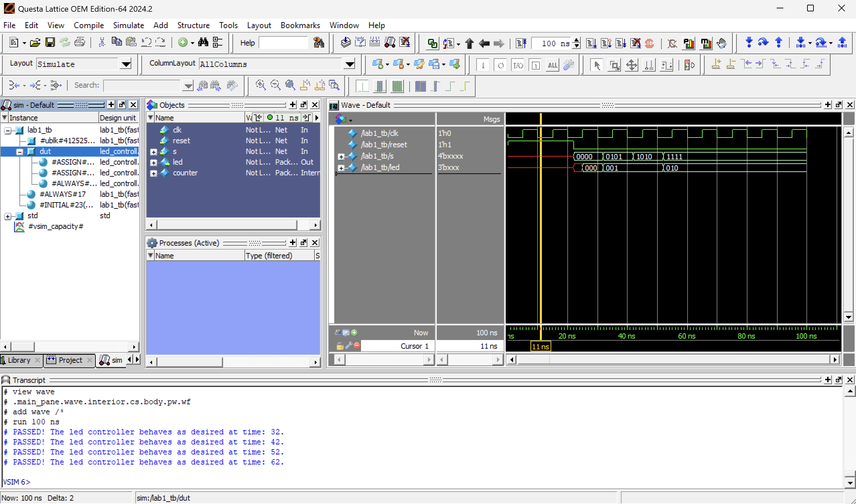Click the Restart simulation icon

pyautogui.click(x=521, y=43)
